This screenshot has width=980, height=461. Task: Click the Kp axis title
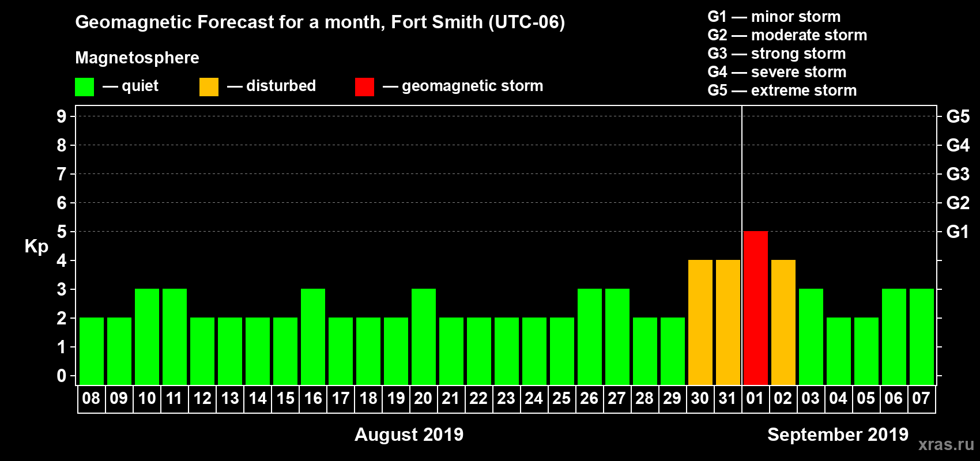coord(36,246)
